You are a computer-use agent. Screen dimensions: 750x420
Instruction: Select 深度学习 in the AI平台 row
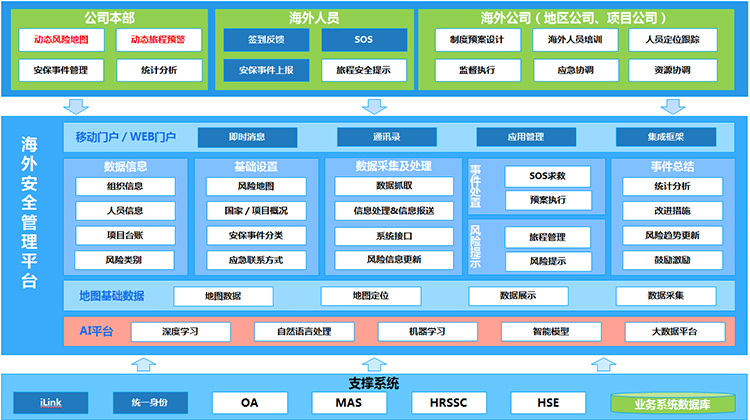pos(180,332)
